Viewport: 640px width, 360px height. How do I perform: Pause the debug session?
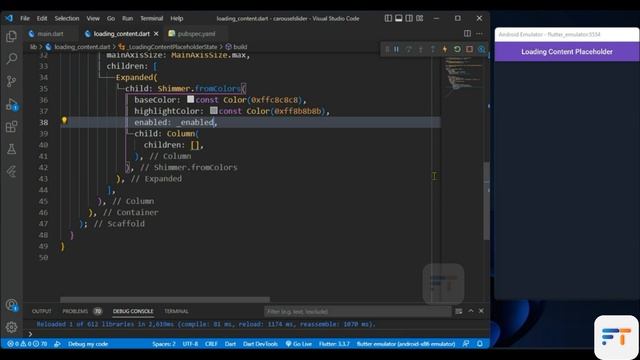396,49
